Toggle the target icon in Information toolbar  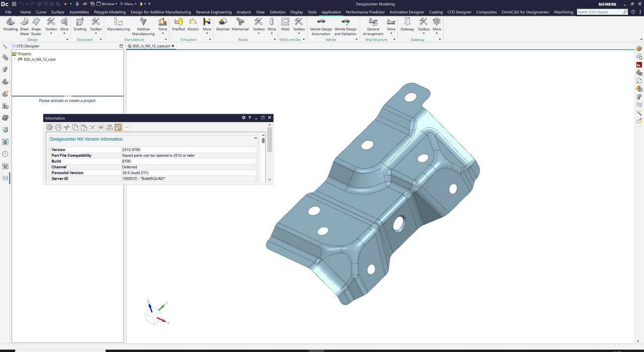pyautogui.click(x=101, y=127)
